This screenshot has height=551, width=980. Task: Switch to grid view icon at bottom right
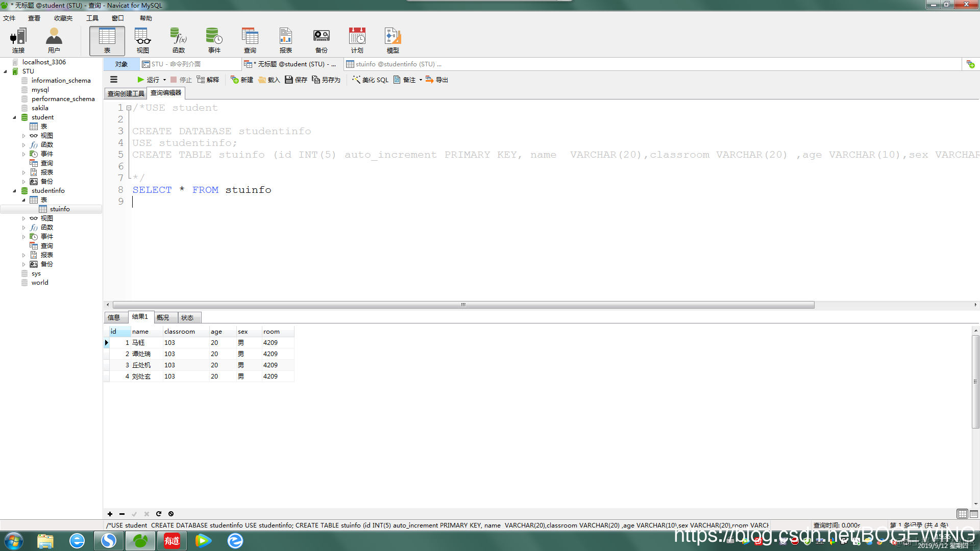pos(962,514)
